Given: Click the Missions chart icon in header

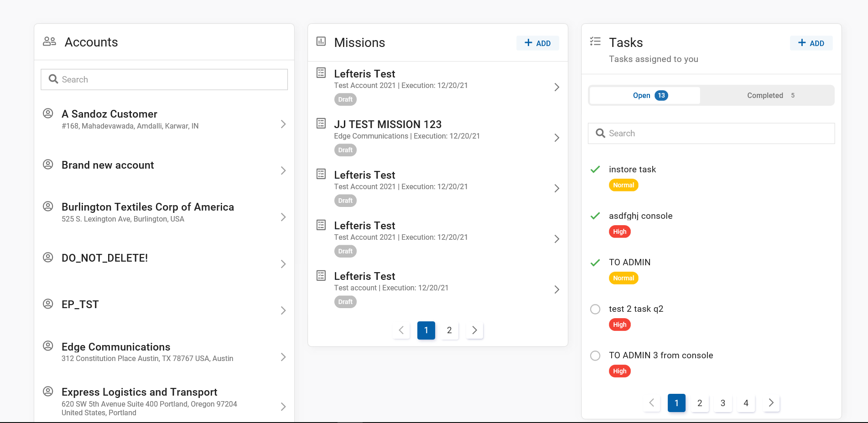Looking at the screenshot, I should click(x=321, y=41).
